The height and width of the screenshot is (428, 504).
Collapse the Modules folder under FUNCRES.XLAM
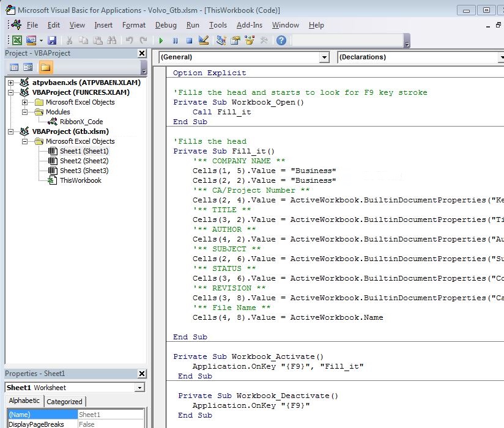click(25, 112)
